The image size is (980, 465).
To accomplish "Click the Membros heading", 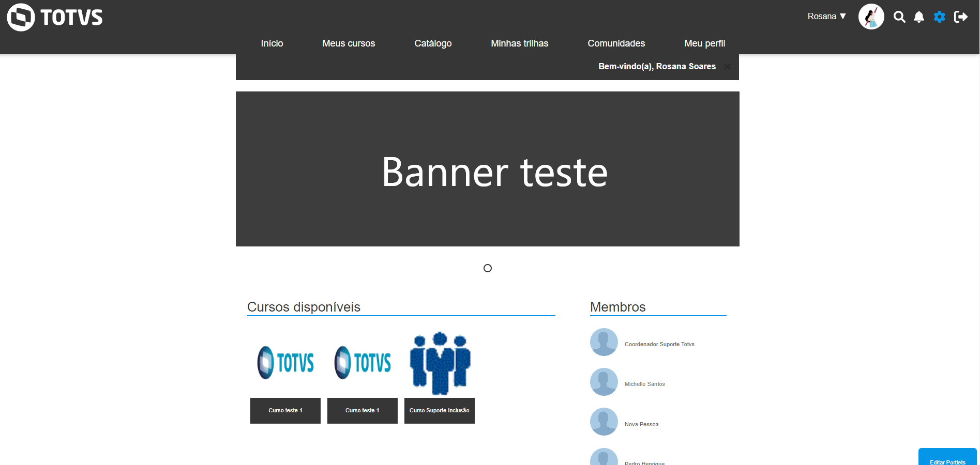I will click(x=618, y=307).
